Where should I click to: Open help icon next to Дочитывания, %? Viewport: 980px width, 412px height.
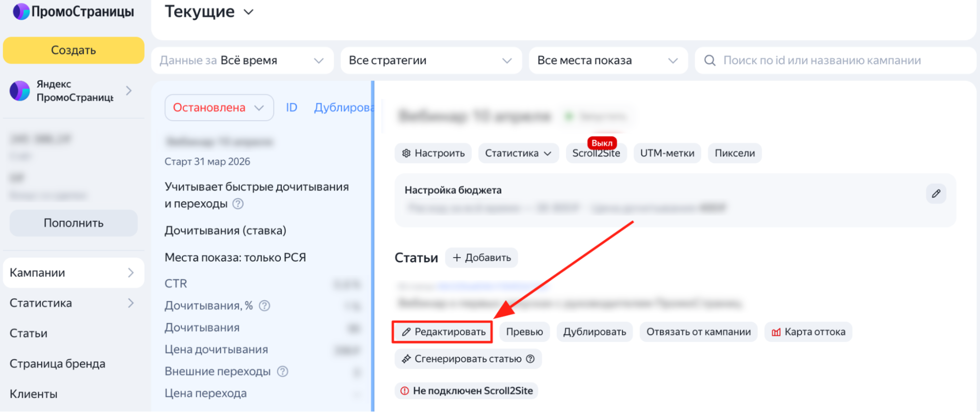click(264, 306)
